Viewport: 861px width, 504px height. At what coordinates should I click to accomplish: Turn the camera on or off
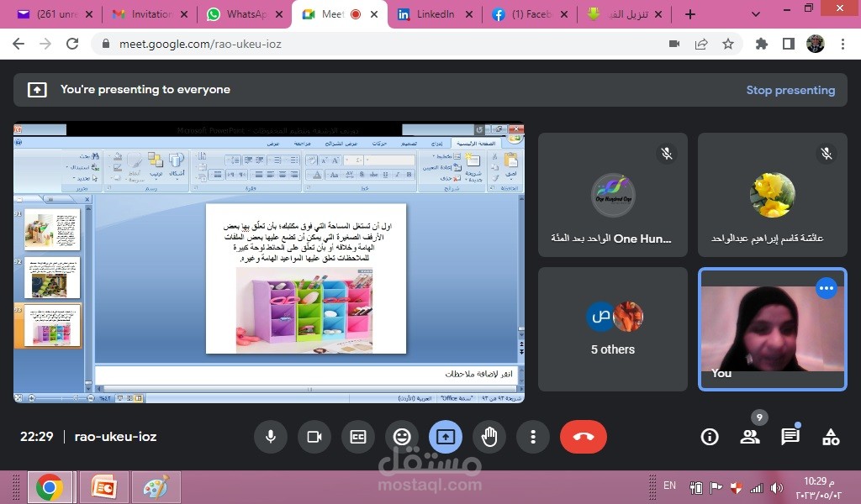pyautogui.click(x=314, y=437)
